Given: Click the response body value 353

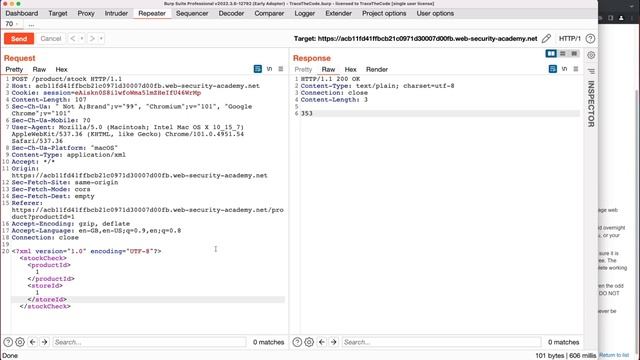Looking at the screenshot, I should (307, 113).
